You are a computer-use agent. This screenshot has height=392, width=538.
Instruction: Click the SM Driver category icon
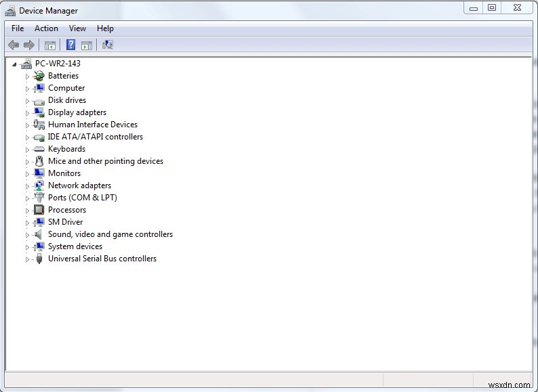(x=39, y=222)
